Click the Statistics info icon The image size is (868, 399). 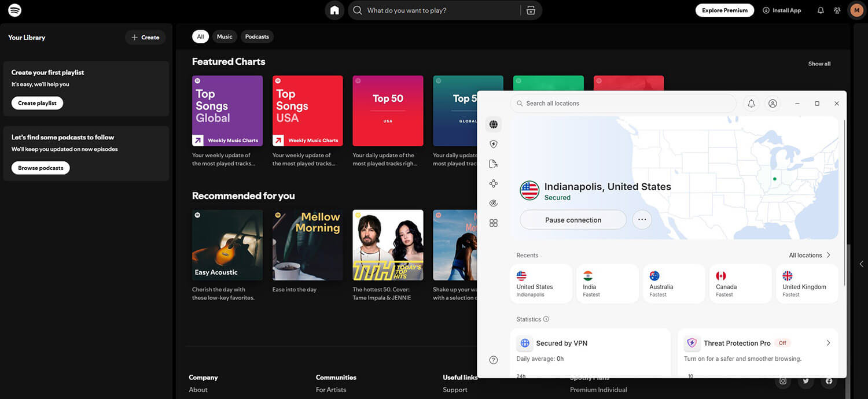tap(546, 319)
